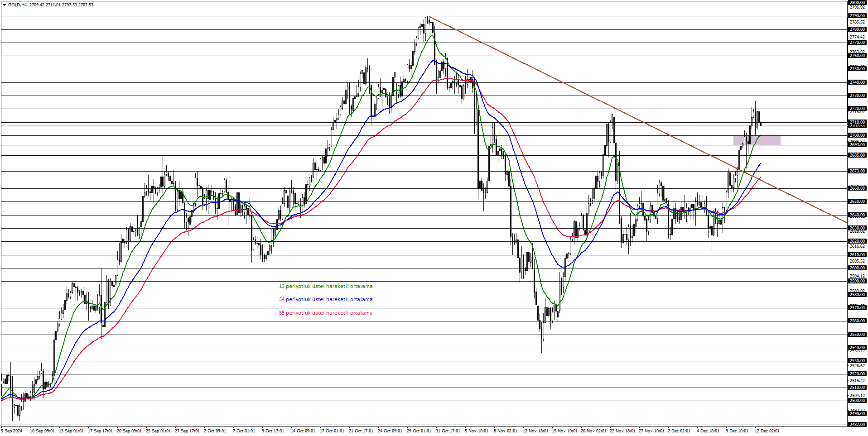
Task: Click the '2 Dec 02:01' date label
Action: 679,431
